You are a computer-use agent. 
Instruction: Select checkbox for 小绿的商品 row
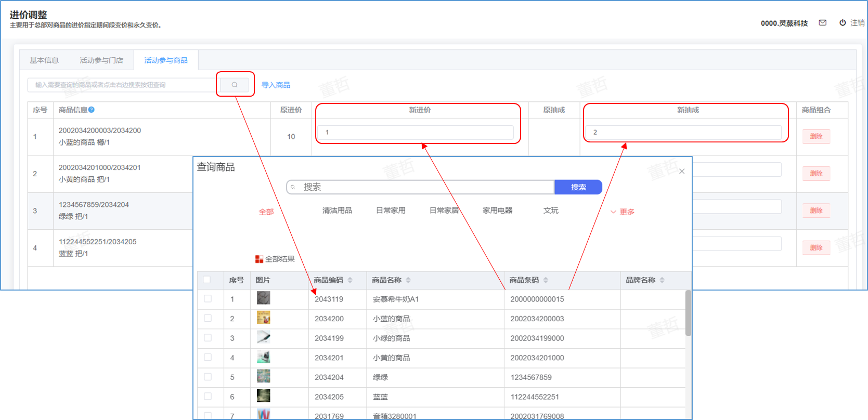point(208,338)
